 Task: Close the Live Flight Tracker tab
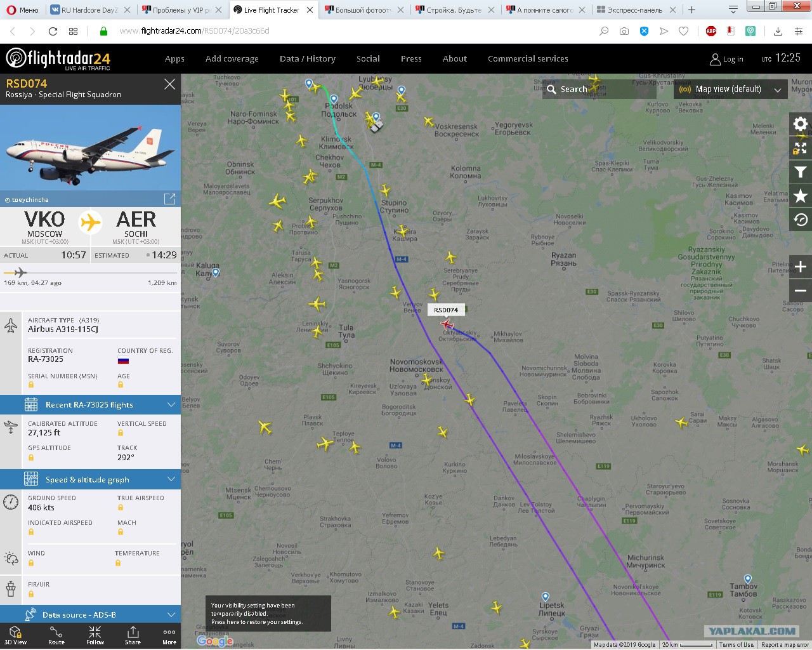click(x=310, y=10)
